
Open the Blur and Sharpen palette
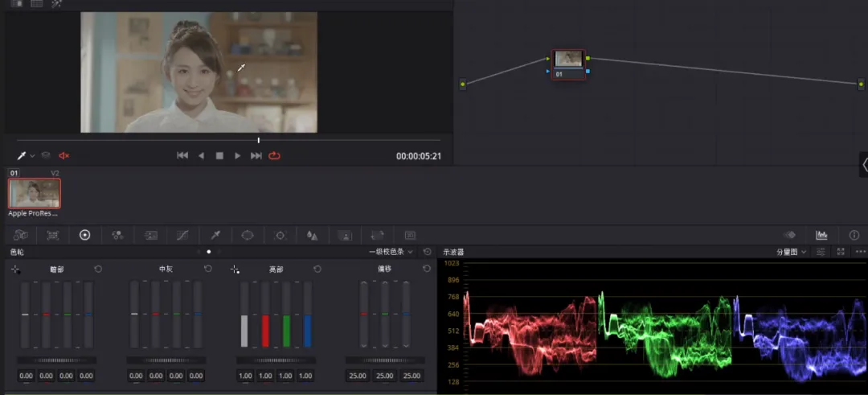point(313,235)
